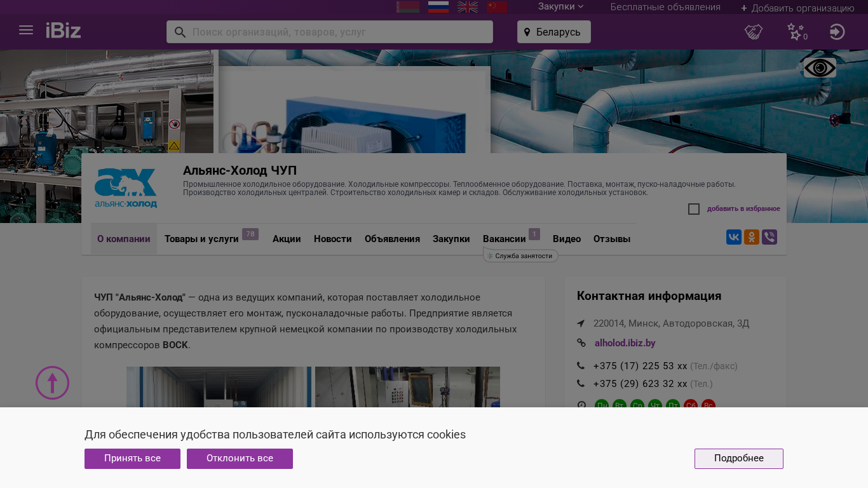This screenshot has width=868, height=488.
Task: Click the login arrow icon
Action: click(x=837, y=32)
